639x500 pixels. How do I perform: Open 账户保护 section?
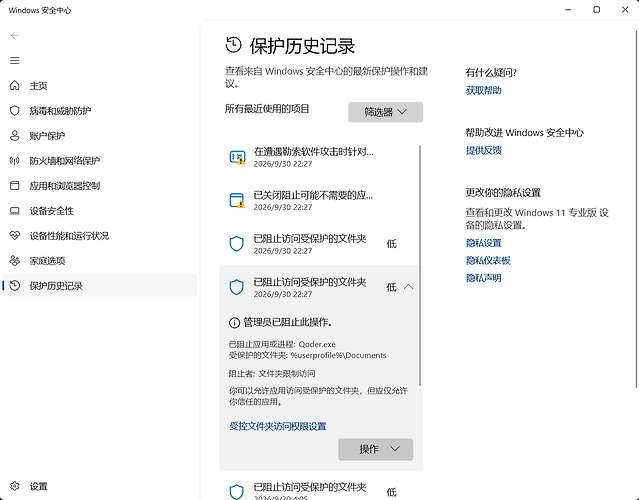pos(99,136)
